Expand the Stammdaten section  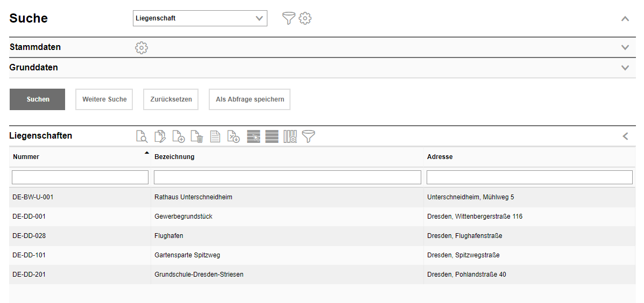(625, 47)
